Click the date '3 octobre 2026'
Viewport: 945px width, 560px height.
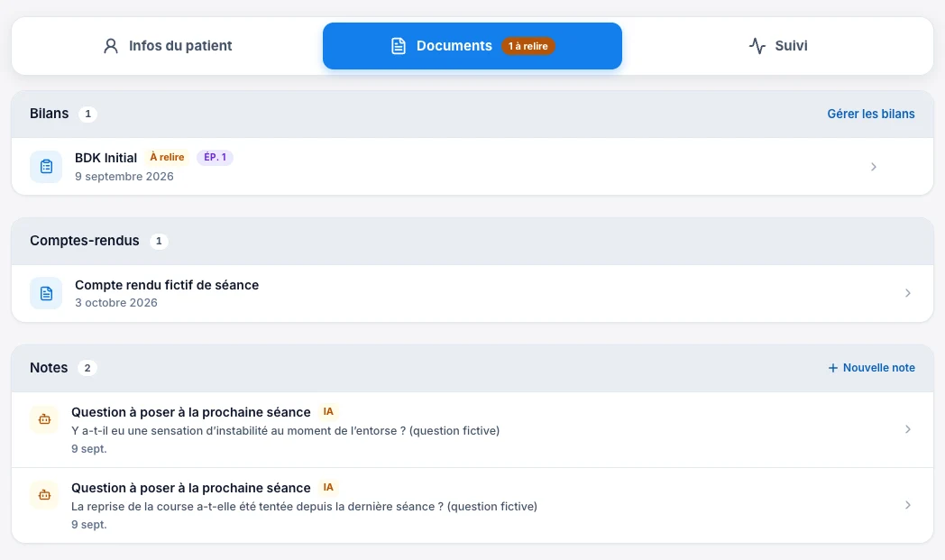pos(116,303)
